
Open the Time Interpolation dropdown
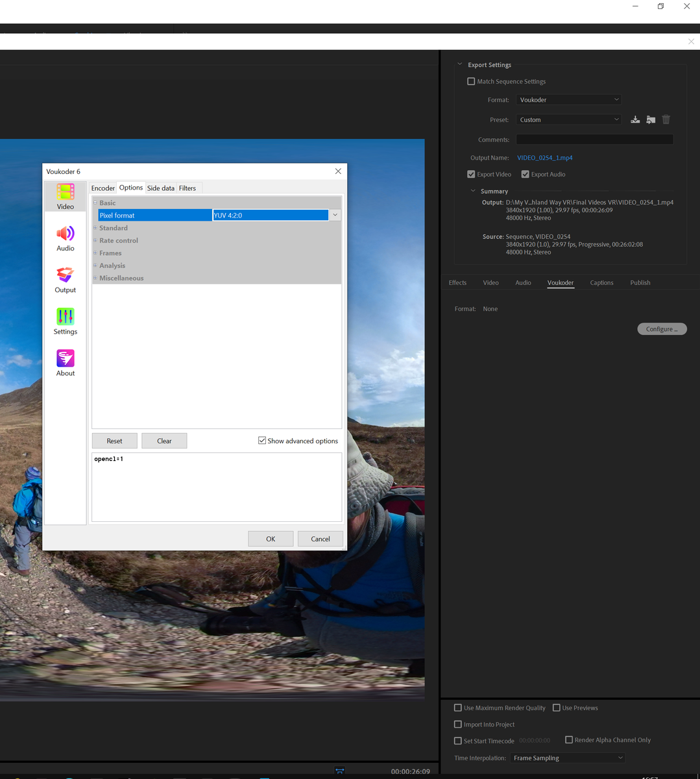coord(568,758)
